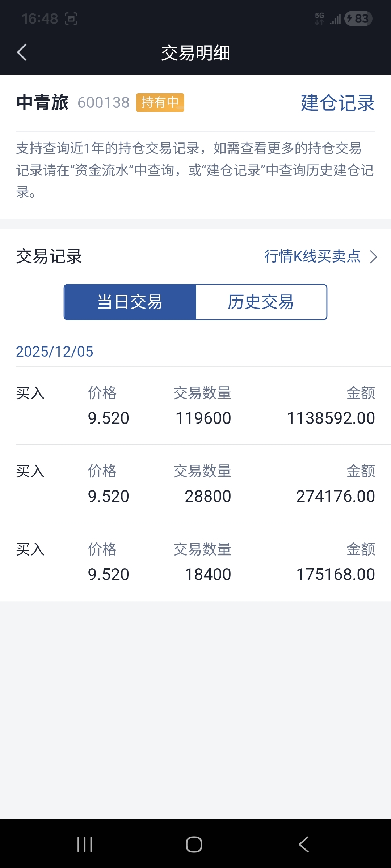Switch to 历史交易 tab
Screen dimensions: 391x868
click(261, 302)
